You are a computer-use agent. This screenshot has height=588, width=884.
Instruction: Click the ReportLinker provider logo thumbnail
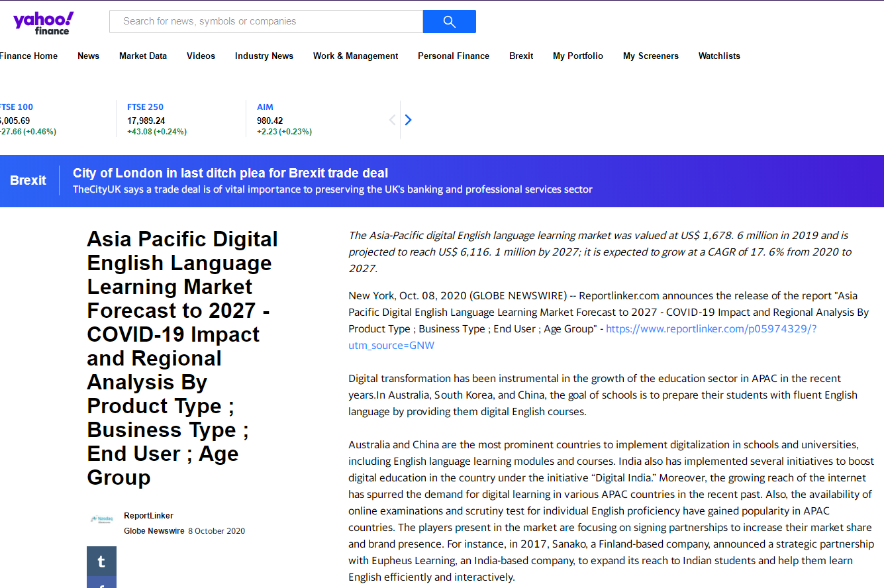click(x=101, y=519)
